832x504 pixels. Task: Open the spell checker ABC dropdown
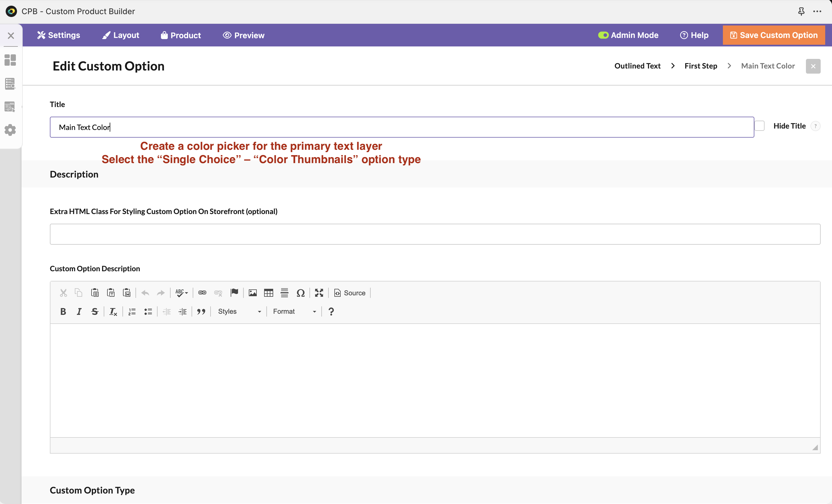(x=182, y=293)
